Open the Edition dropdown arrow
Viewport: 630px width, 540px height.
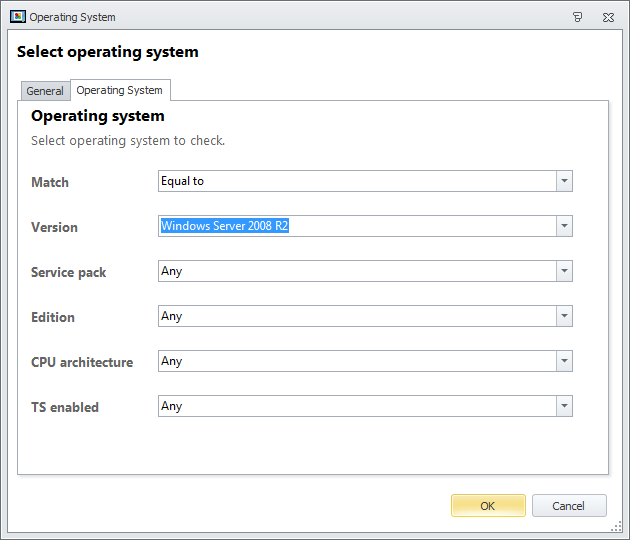click(564, 316)
